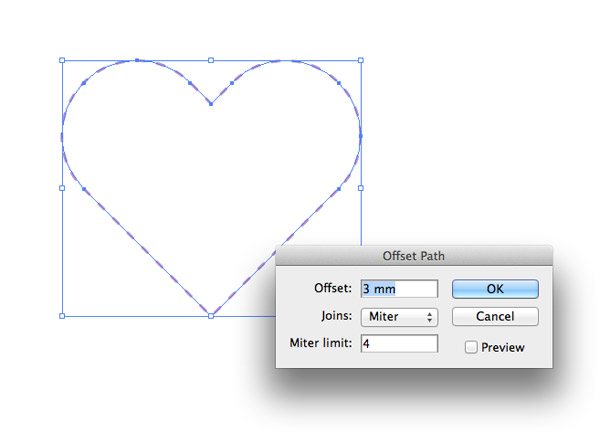Select the top-center bounding box handle
Image resolution: width=600 pixels, height=432 pixels.
pyautogui.click(x=211, y=60)
